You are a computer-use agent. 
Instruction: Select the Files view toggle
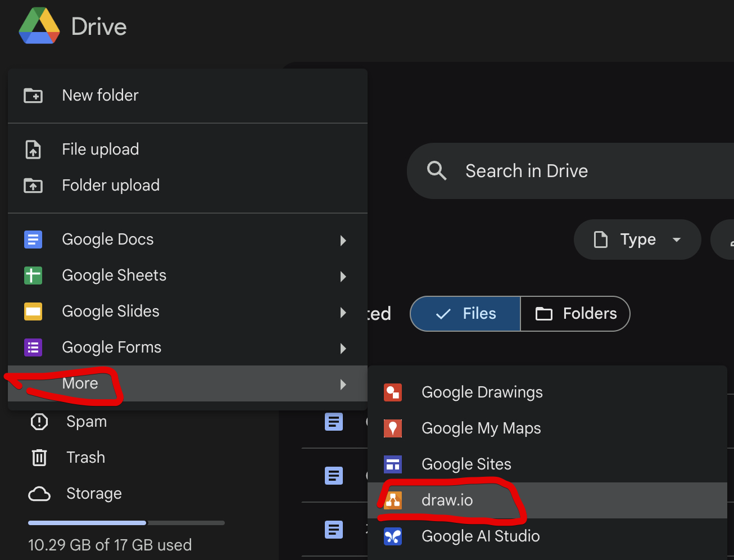465,314
